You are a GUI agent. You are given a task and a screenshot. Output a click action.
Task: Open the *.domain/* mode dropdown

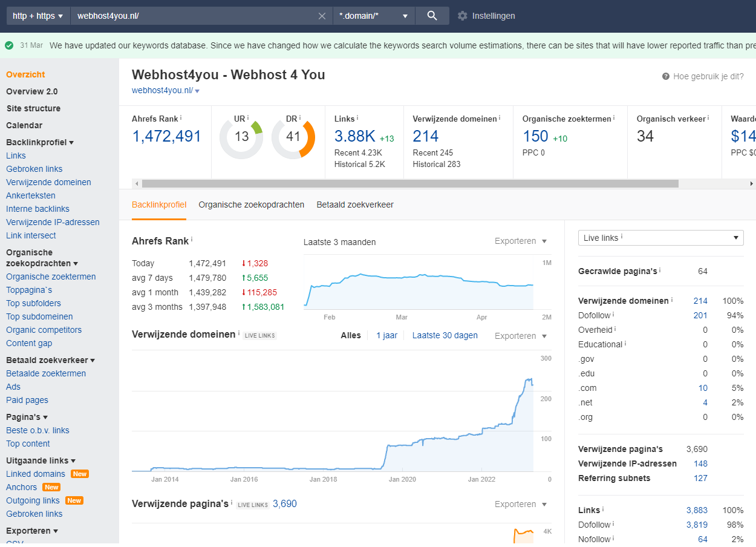[x=374, y=16]
